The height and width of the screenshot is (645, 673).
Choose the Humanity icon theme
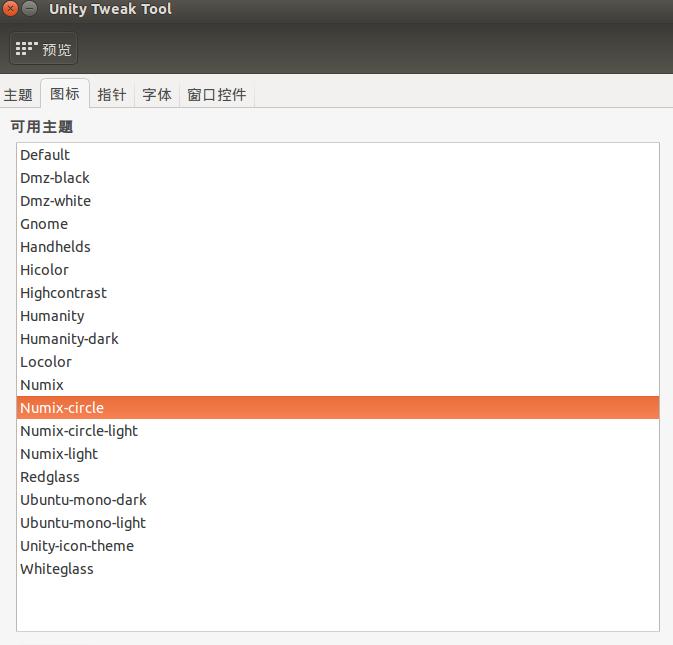point(338,316)
